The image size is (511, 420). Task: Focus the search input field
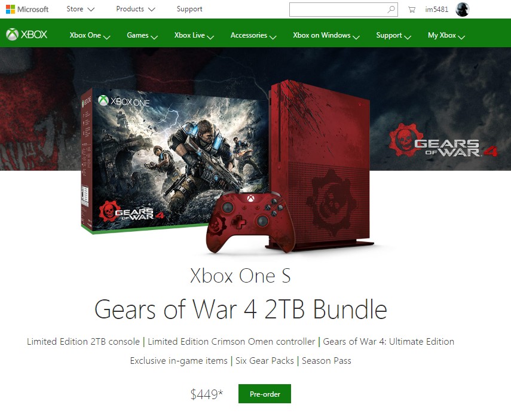point(338,10)
